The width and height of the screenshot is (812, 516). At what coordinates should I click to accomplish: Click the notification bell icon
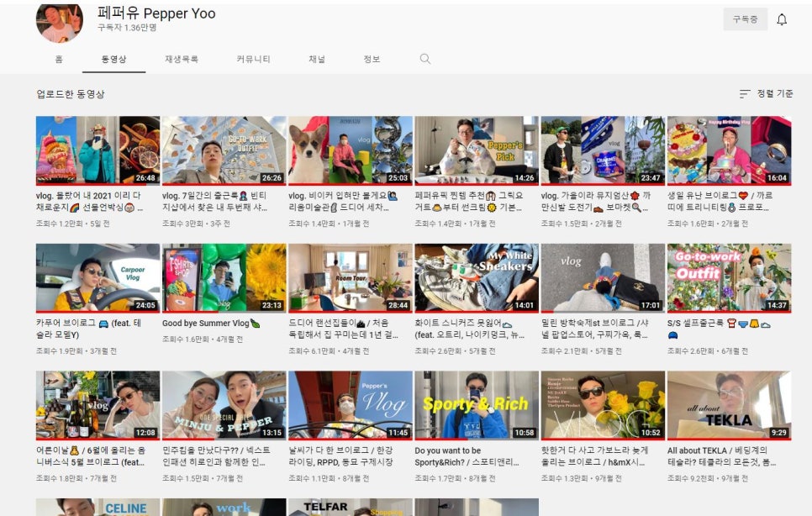point(782,19)
